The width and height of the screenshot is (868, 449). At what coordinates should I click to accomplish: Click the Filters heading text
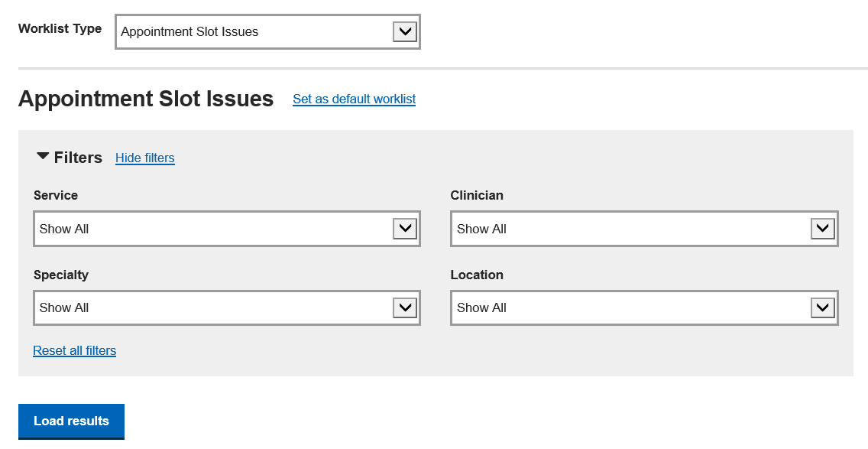coord(78,158)
